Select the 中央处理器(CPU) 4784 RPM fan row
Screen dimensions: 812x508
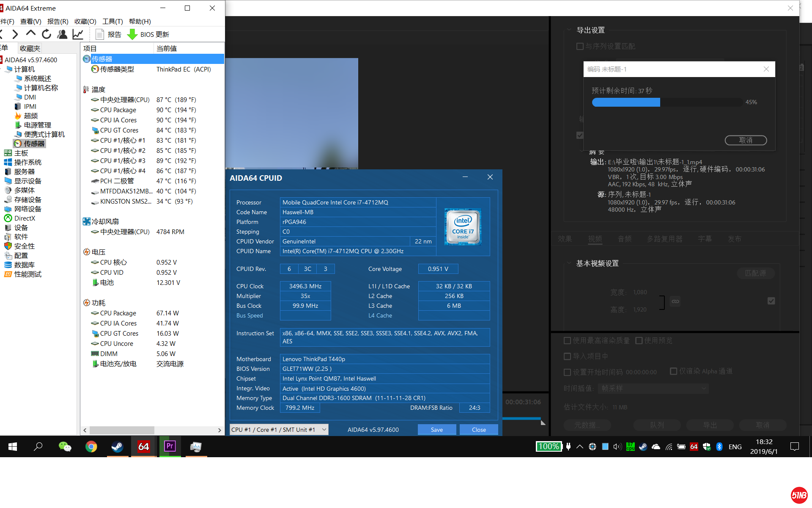pyautogui.click(x=153, y=232)
